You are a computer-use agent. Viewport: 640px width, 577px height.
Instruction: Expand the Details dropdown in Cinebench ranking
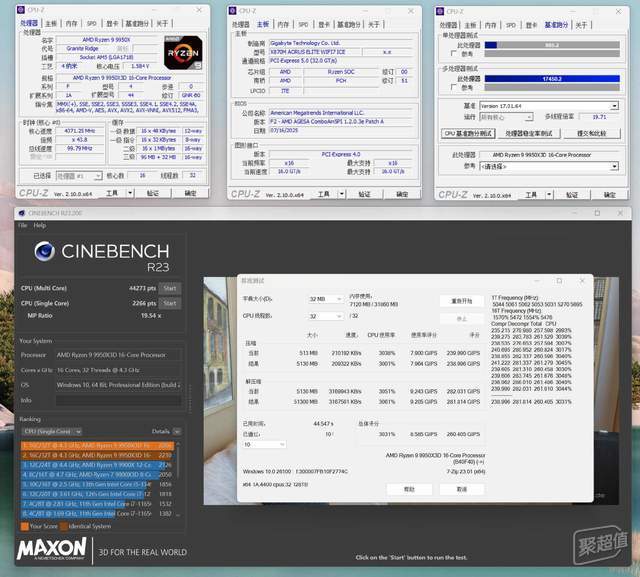coord(177,431)
